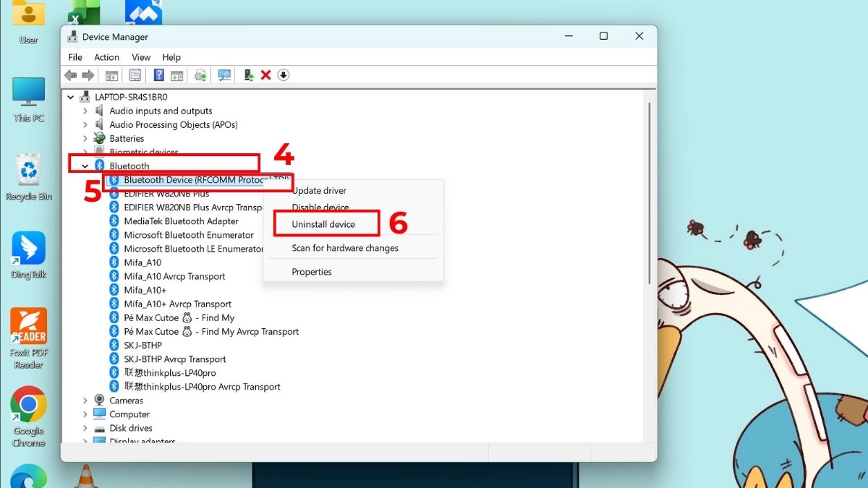Select EDIFIER W820NB Plus Avrcp Transport row
Viewport: 868px width, 488px height.
click(185, 207)
